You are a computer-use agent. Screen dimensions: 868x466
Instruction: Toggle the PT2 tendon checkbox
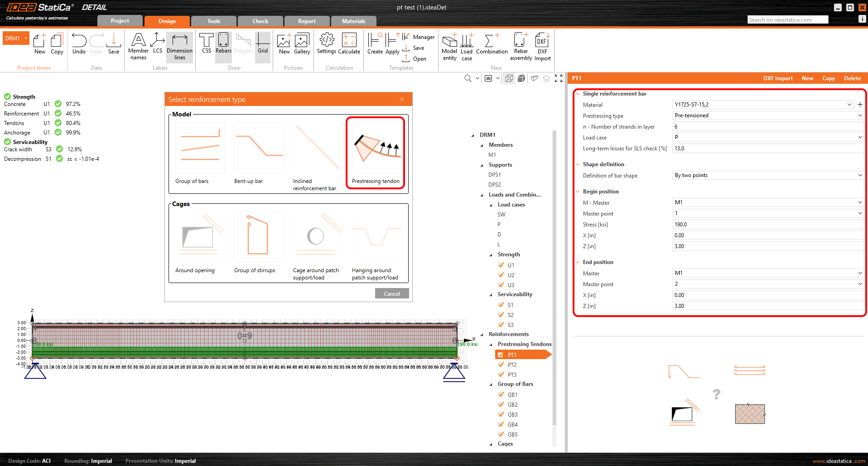click(x=501, y=365)
